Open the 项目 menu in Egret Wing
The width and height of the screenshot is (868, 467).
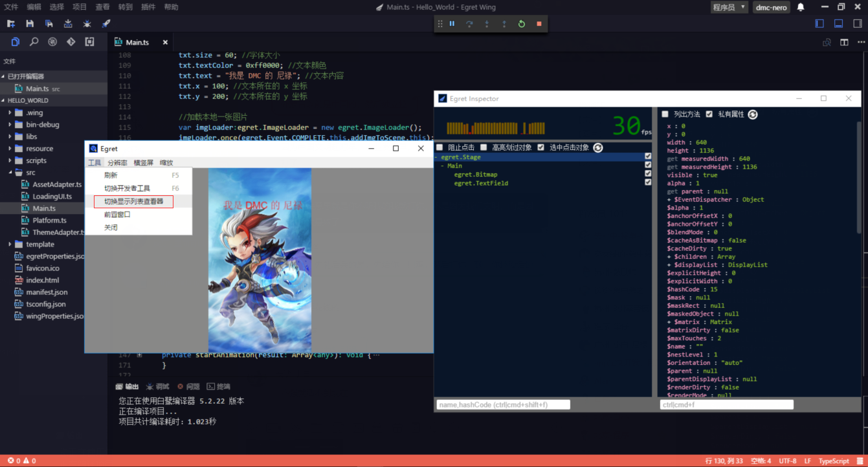click(x=80, y=7)
